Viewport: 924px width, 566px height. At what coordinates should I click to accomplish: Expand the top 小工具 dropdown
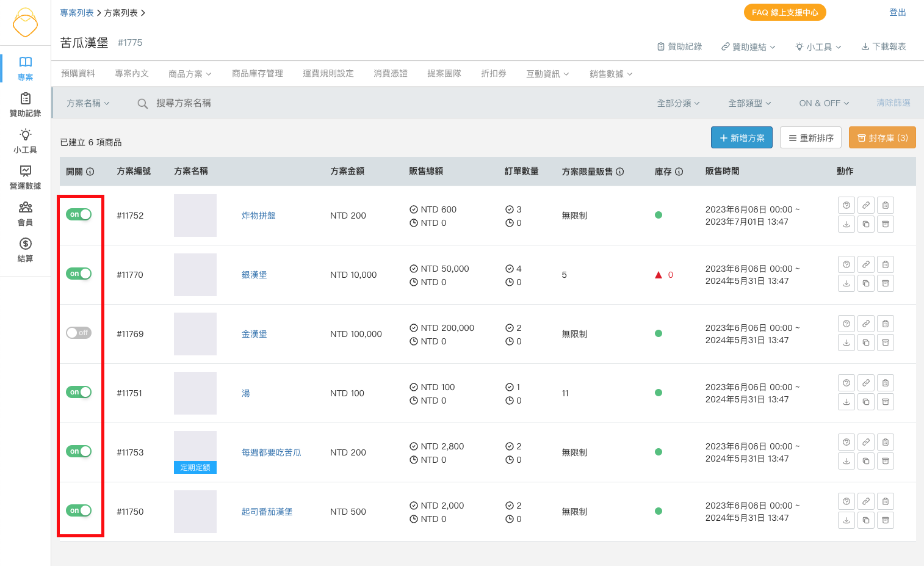click(x=818, y=47)
